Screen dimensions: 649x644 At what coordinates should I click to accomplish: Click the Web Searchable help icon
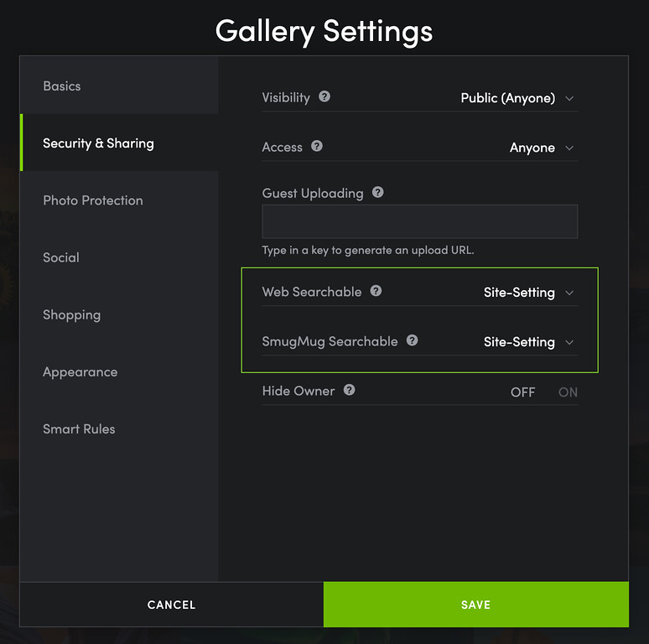tap(376, 291)
